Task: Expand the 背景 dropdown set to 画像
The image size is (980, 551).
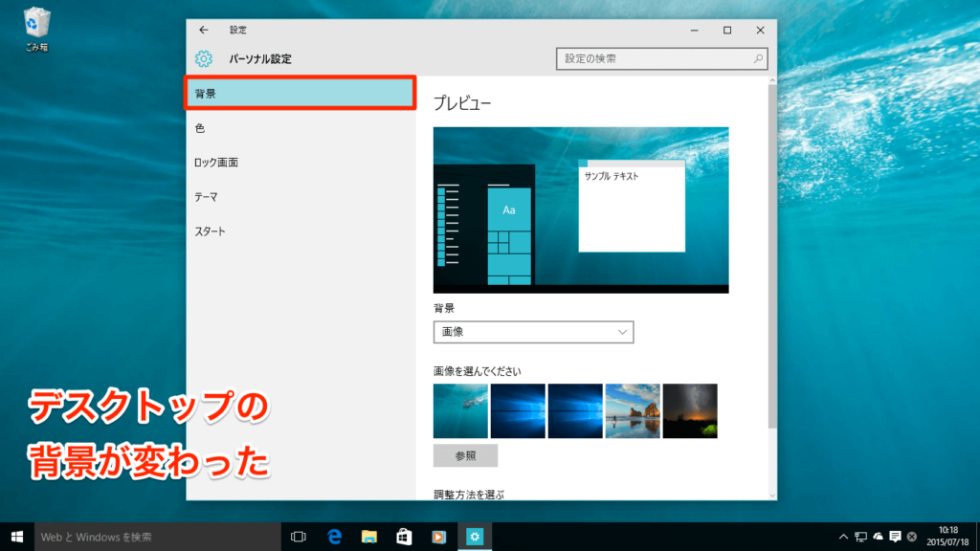Action: (533, 332)
